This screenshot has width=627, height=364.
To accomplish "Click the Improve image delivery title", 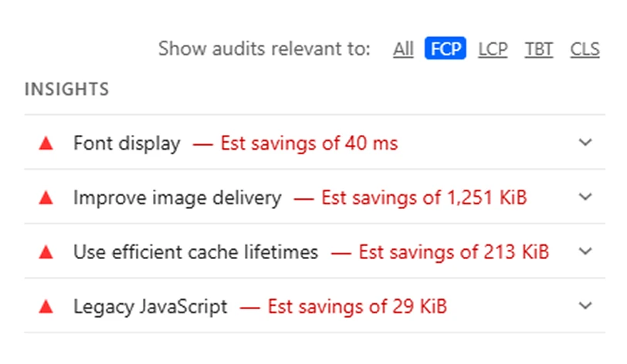I will [x=177, y=198].
